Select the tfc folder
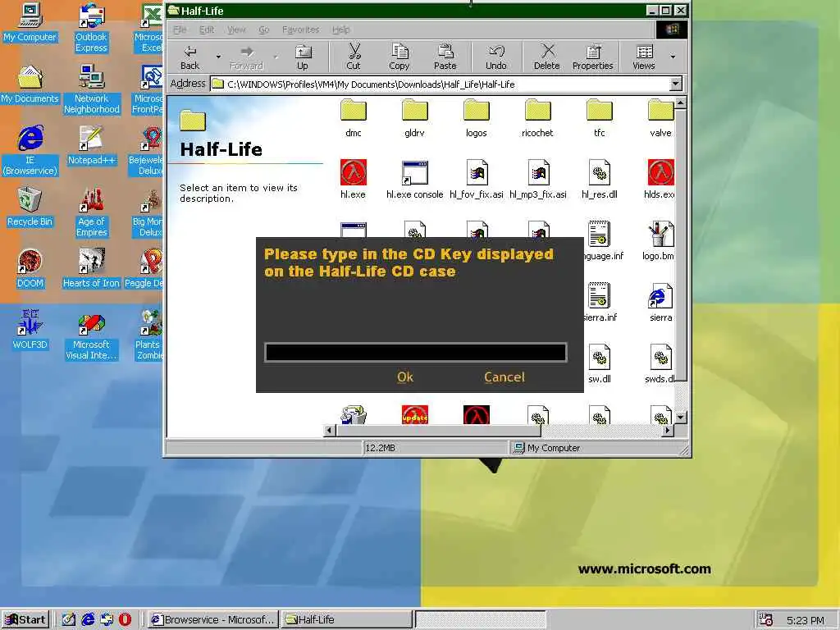840x630 pixels. click(x=599, y=118)
